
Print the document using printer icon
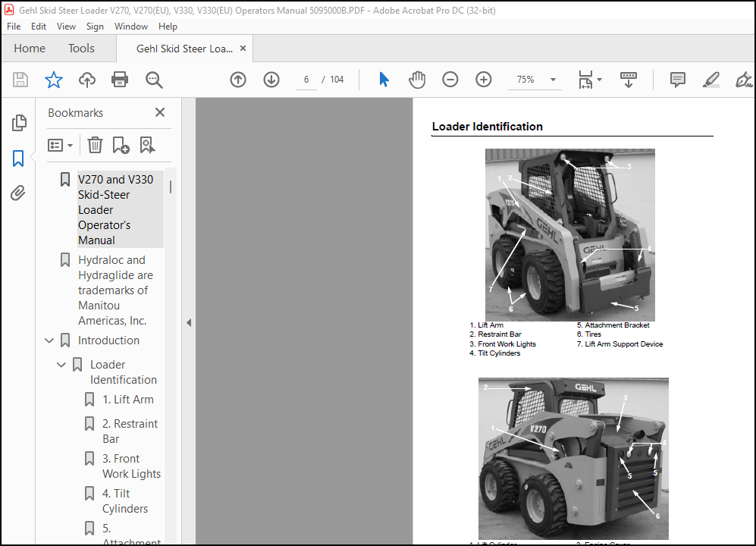pyautogui.click(x=120, y=80)
